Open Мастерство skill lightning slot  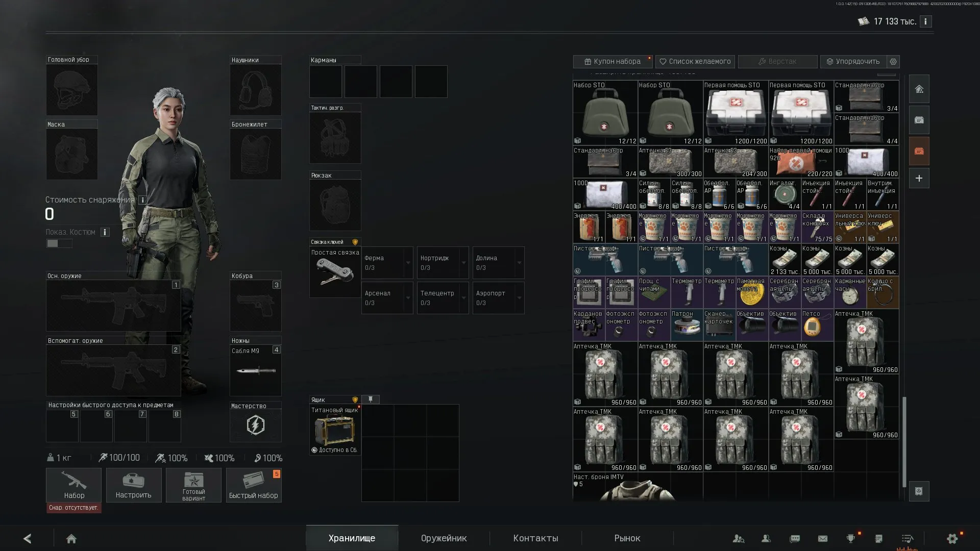(255, 425)
